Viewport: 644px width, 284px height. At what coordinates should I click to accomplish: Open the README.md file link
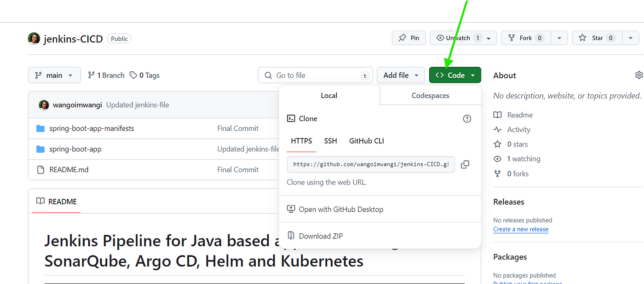coord(69,170)
